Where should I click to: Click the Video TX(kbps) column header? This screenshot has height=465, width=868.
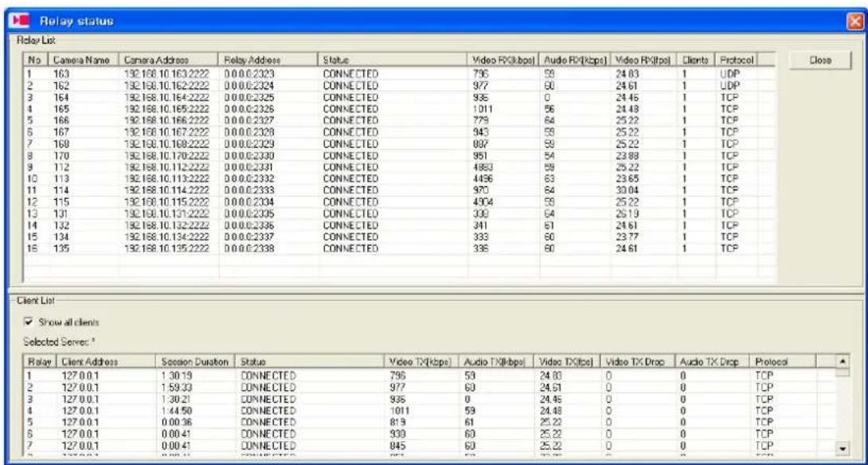point(423,361)
